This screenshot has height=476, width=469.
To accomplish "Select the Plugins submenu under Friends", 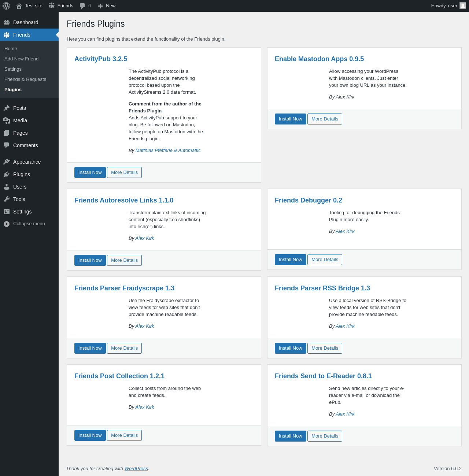I will (29, 90).
